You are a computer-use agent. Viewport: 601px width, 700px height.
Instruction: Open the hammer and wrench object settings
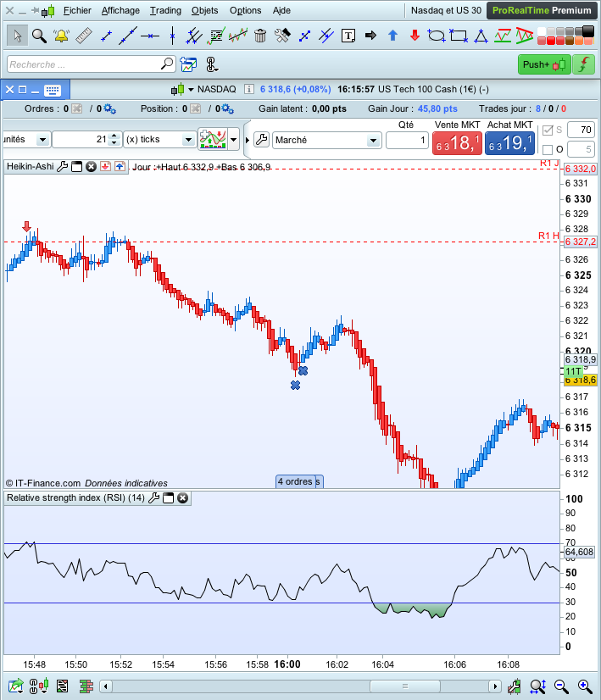(281, 36)
